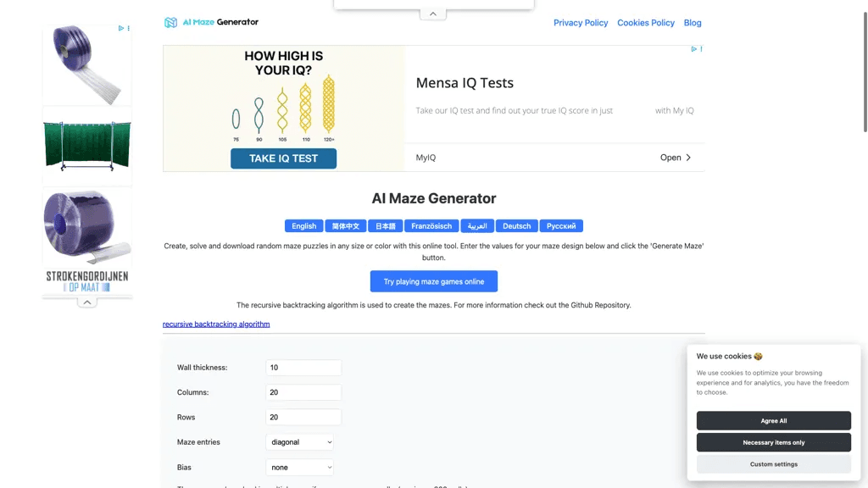The height and width of the screenshot is (488, 868).
Task: Focus the Columns input field
Action: (303, 392)
